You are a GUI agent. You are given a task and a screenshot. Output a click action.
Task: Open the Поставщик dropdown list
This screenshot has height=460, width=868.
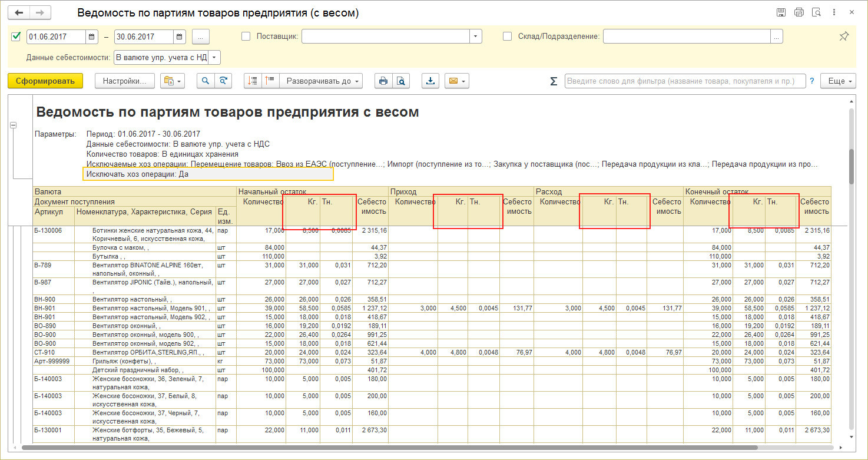click(x=476, y=37)
